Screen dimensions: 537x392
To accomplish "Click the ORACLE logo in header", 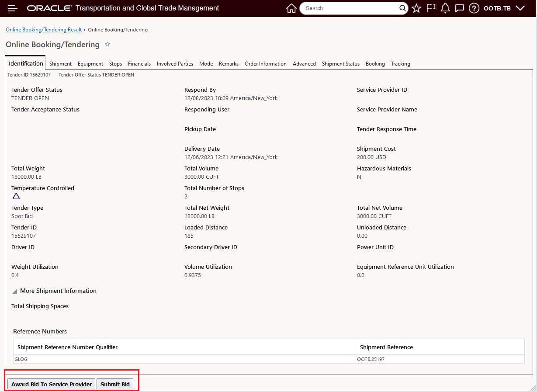I will (x=49, y=8).
